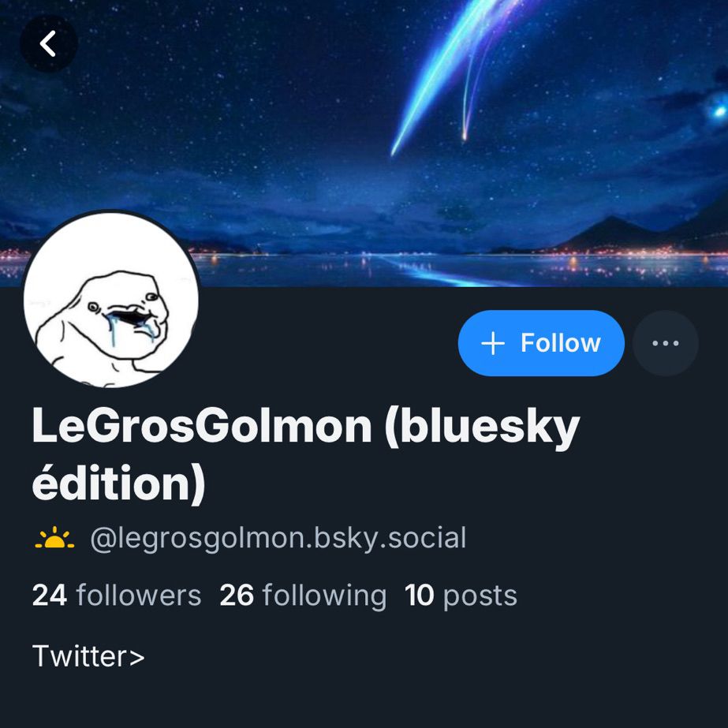Open the 26 following list

coord(303,595)
